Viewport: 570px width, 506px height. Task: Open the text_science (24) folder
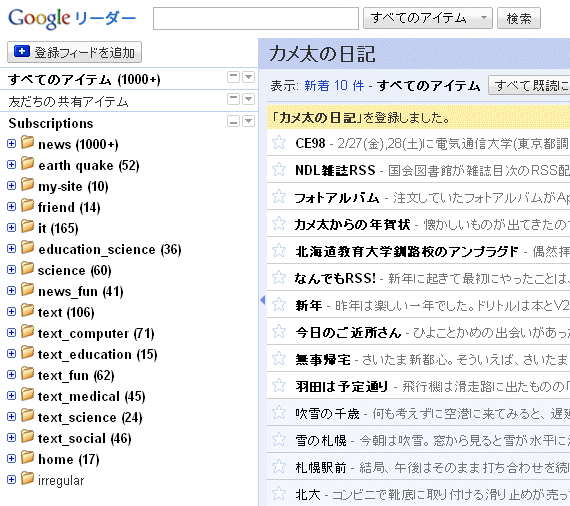pos(90,417)
